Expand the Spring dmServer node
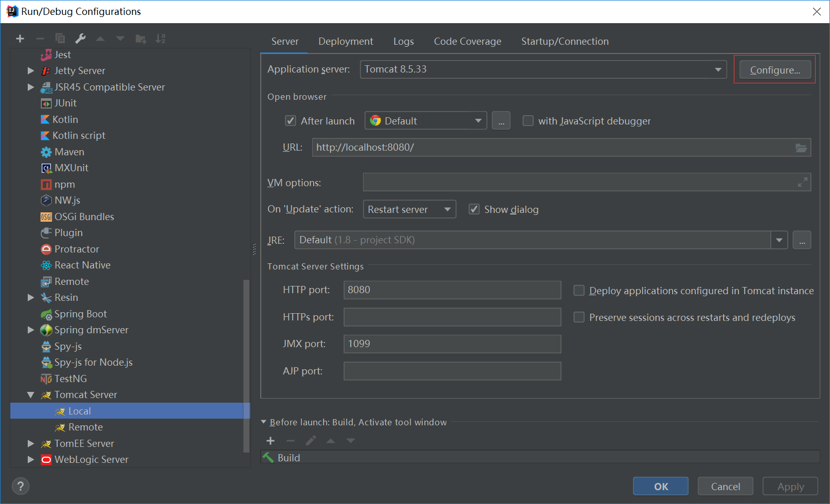 (31, 330)
